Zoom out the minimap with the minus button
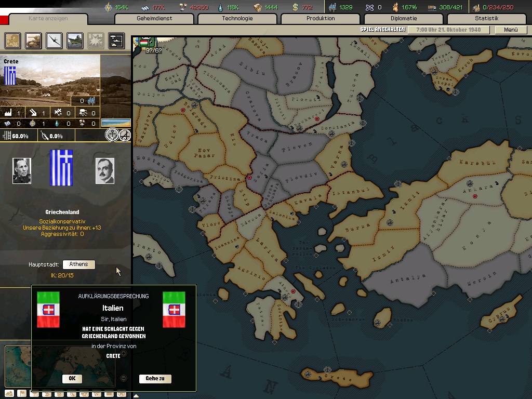 click(123, 378)
